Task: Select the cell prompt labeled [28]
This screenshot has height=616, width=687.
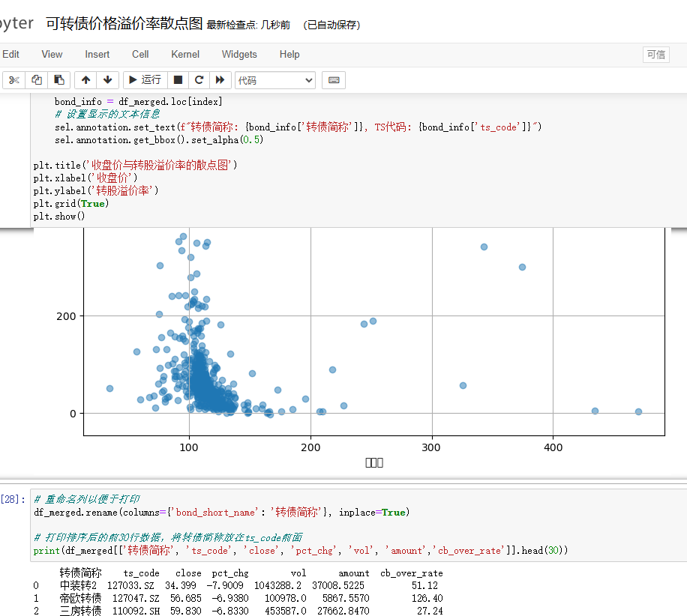Action: 13,499
